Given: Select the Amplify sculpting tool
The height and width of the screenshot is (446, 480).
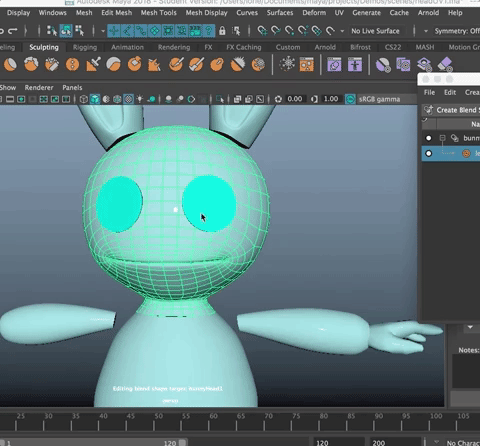Looking at the screenshot, I should click(x=238, y=64).
